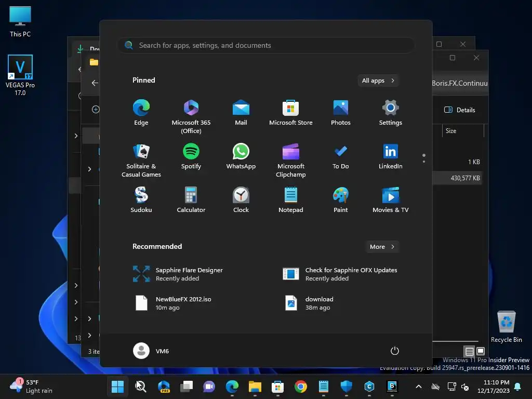Open Edge from pinned apps
532x399 pixels.
tap(141, 113)
